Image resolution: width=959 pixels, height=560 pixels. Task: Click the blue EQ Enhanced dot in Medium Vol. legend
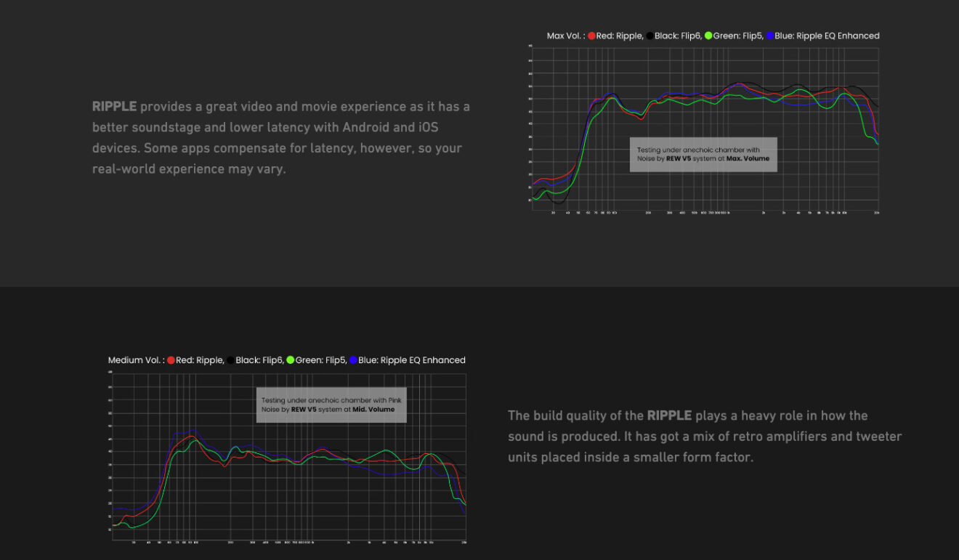pyautogui.click(x=353, y=360)
